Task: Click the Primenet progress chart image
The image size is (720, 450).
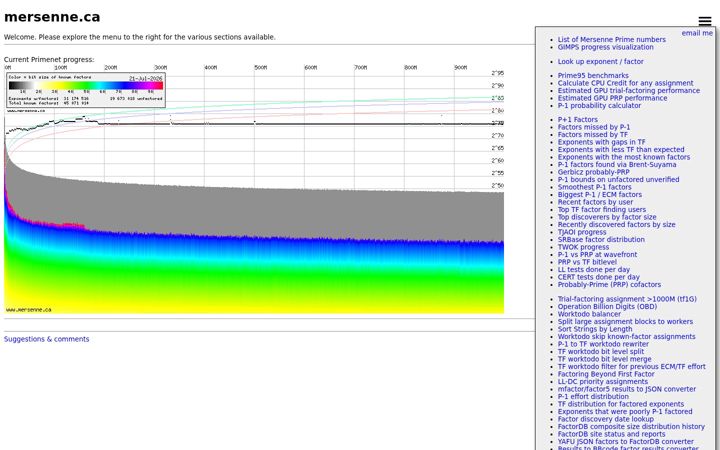Action: [x=254, y=189]
